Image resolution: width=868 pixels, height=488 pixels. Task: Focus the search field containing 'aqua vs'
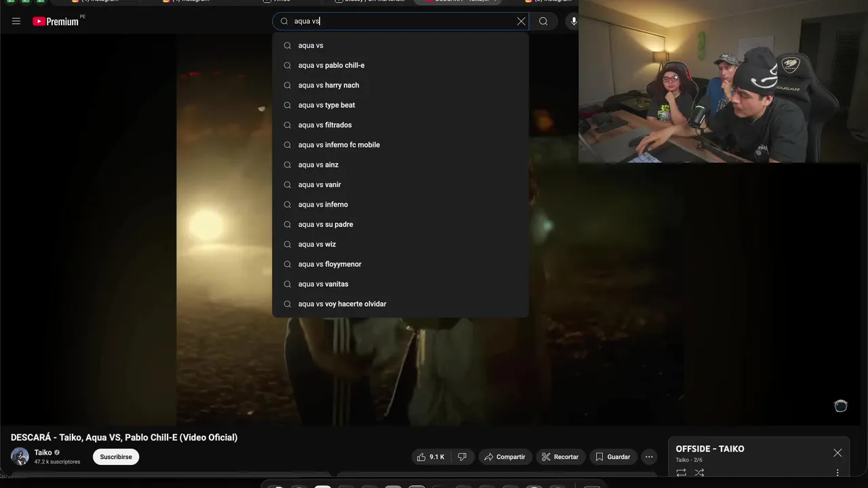[402, 21]
